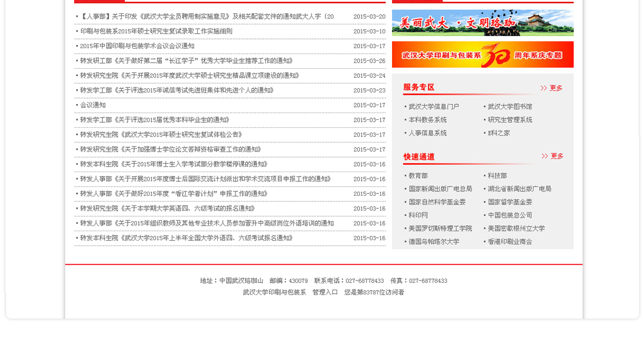Open 香港印刷业商会 link
Screen dimensions: 644x337
coord(509,241)
